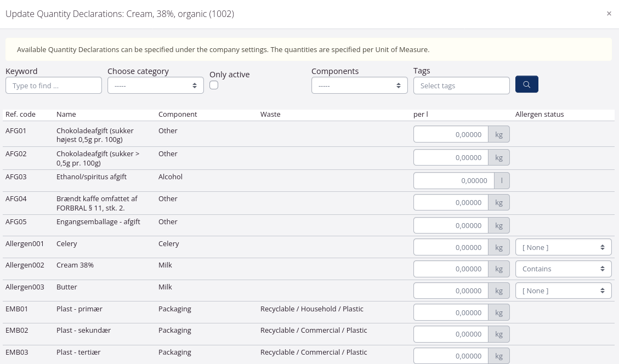619x364 pixels.
Task: Click the Select tags field
Action: click(x=461, y=86)
